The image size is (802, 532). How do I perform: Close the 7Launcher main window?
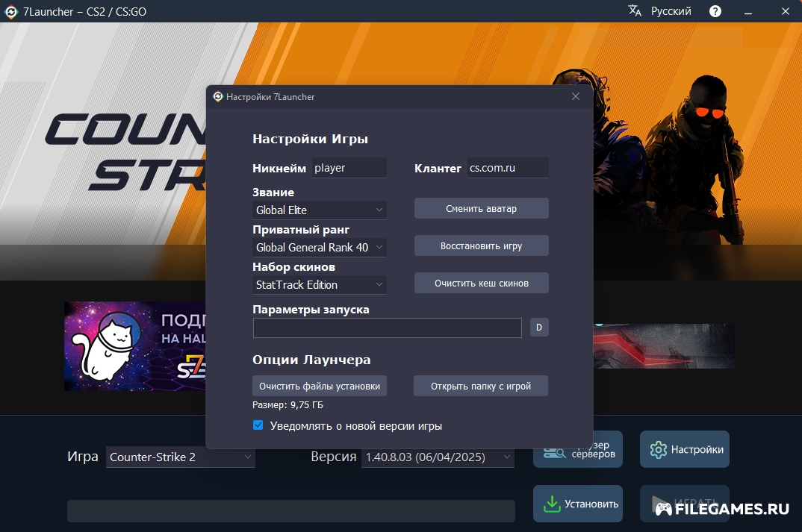786,11
